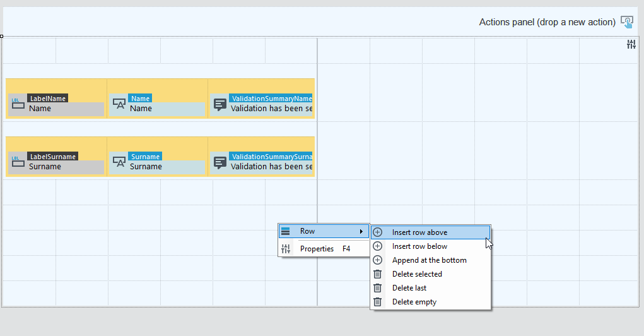
Task: Select the blue Surname control tag
Action: [145, 156]
